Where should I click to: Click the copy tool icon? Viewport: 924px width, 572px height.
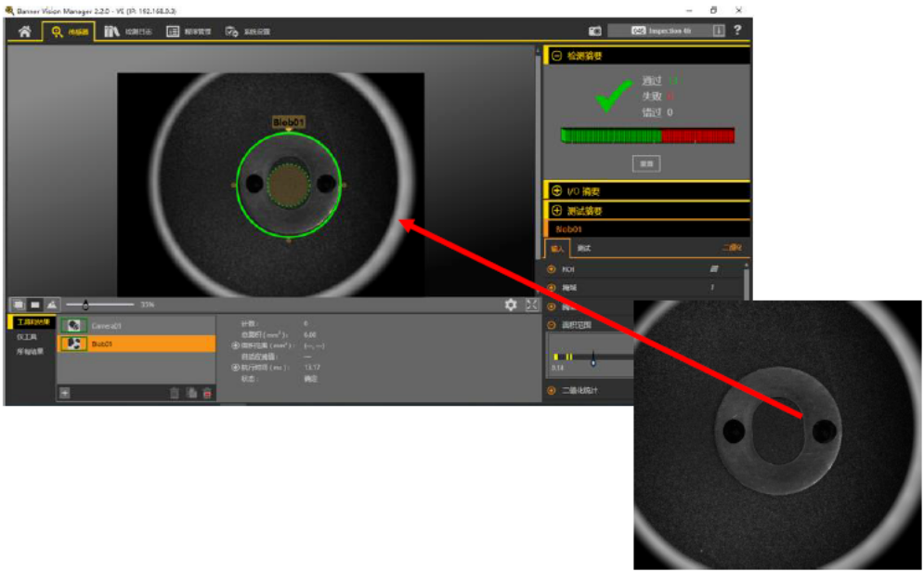coord(191,393)
